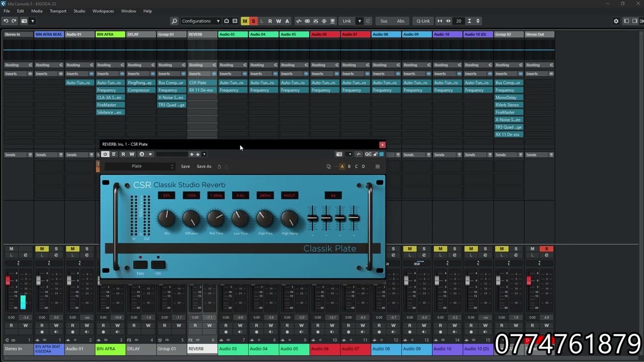Toggle the Sus link mode button
This screenshot has height=362, width=644.
coord(384,21)
